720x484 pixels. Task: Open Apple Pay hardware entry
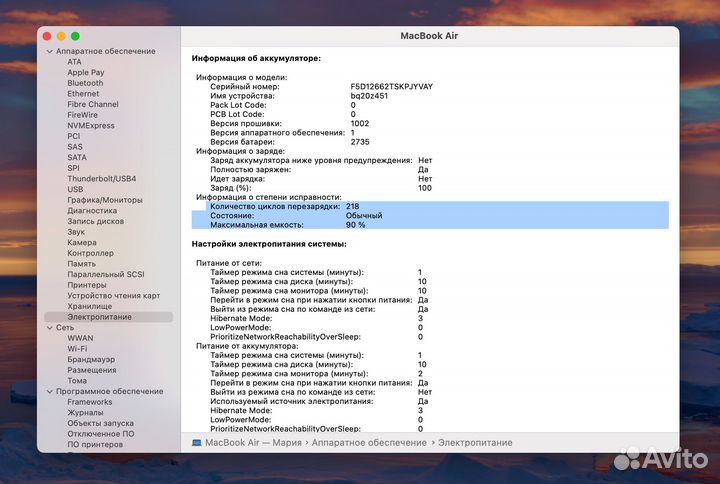click(86, 73)
